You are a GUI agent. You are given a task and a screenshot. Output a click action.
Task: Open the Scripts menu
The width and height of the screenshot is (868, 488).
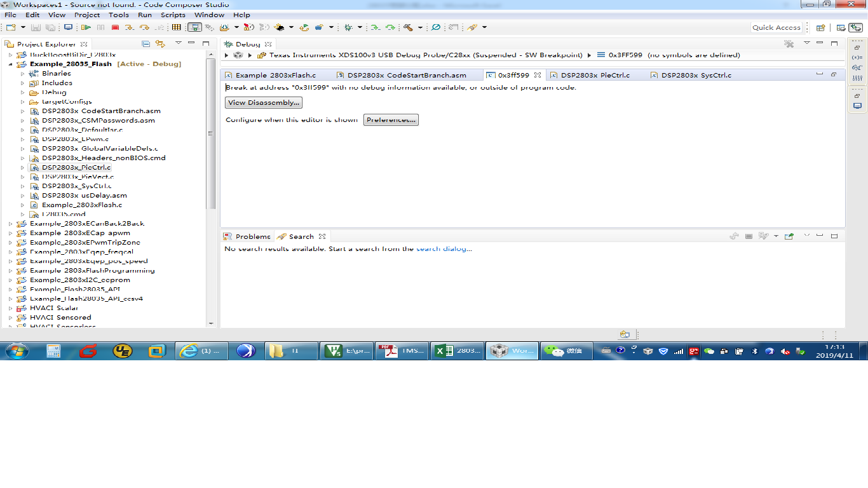173,15
